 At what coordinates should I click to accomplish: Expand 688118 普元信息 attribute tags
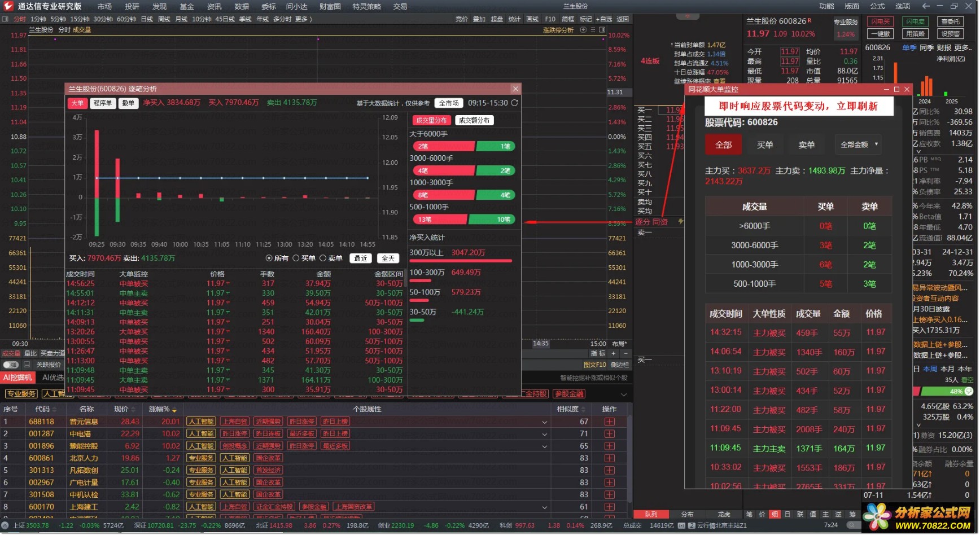[x=545, y=422]
